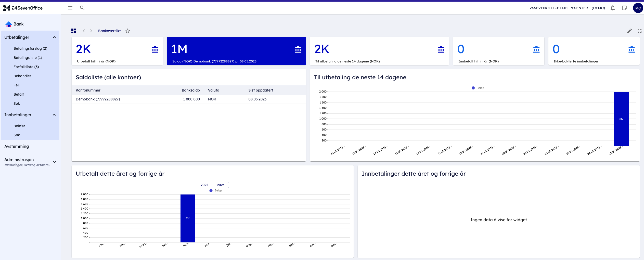The height and width of the screenshot is (260, 644).
Task: Enter fullscreen mode for dashboard
Action: (x=640, y=31)
